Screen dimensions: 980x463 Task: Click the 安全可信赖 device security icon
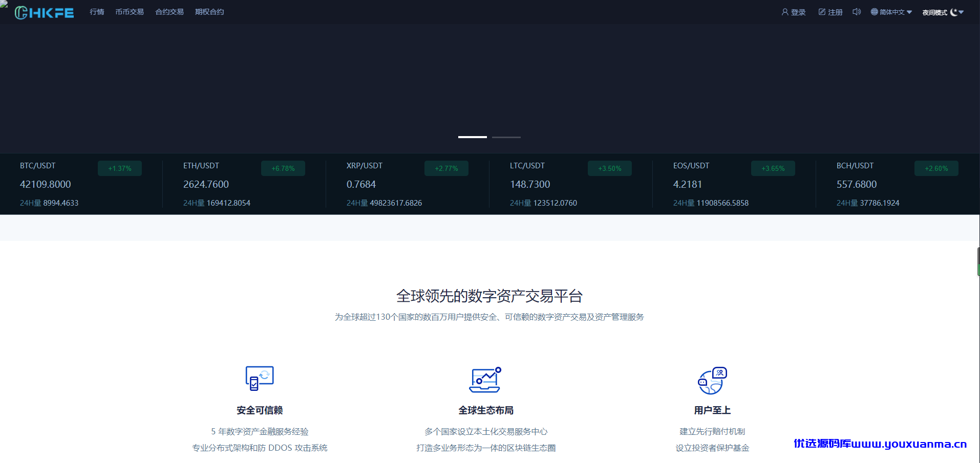tap(260, 379)
